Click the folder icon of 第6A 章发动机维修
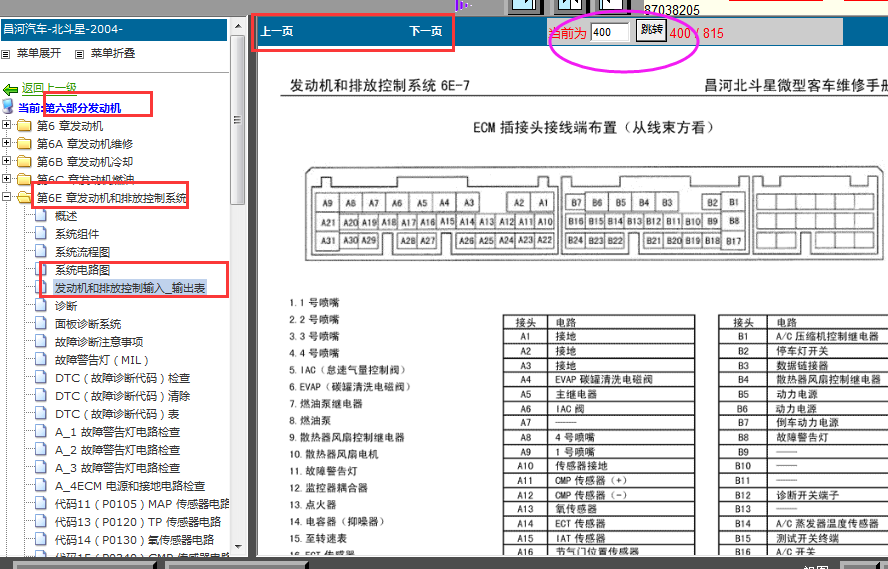Screen dimensions: 888x569 [x=24, y=143]
